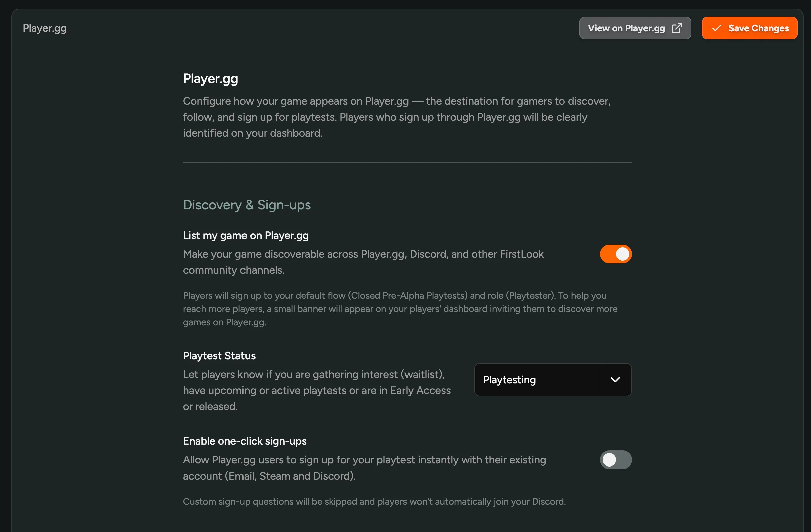Click the Playtesting value in the status combo box
811x532 pixels.
509,379
